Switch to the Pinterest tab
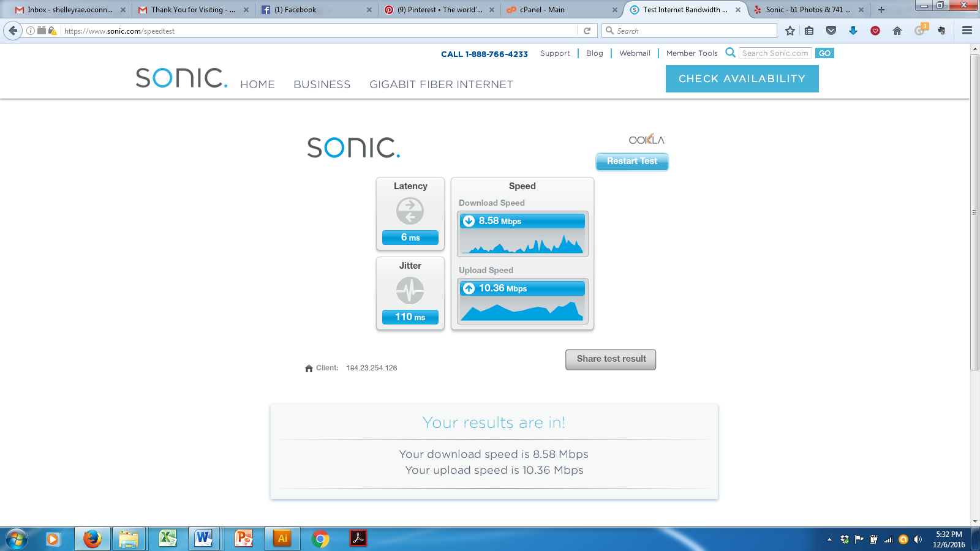Screen dimensions: 980x551 [x=439, y=10]
